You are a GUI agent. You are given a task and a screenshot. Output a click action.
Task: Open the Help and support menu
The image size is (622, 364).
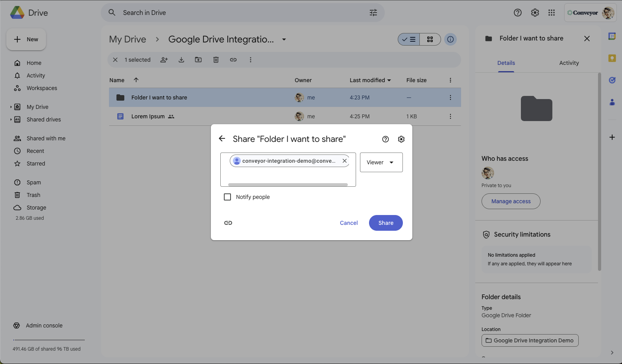pos(518,13)
